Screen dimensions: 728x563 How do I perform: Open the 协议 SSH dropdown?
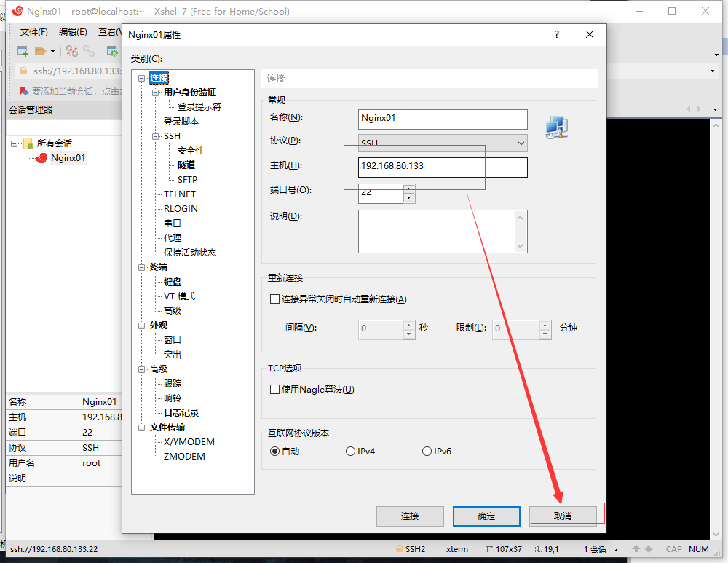coord(443,143)
